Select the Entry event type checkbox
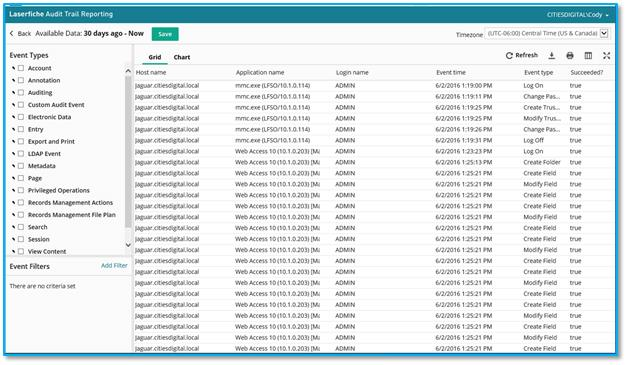This screenshot has height=365, width=627. point(21,129)
